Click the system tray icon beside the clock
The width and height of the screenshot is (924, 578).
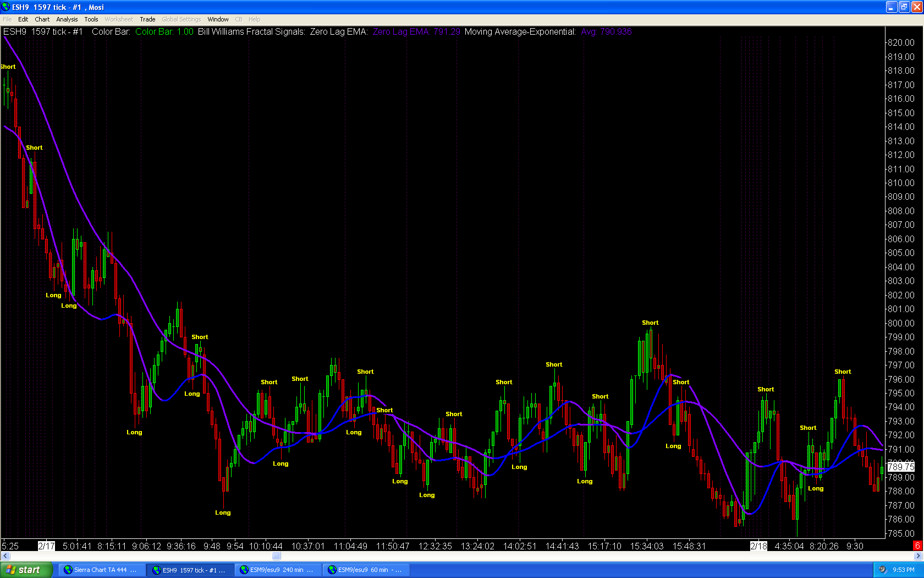click(x=883, y=570)
